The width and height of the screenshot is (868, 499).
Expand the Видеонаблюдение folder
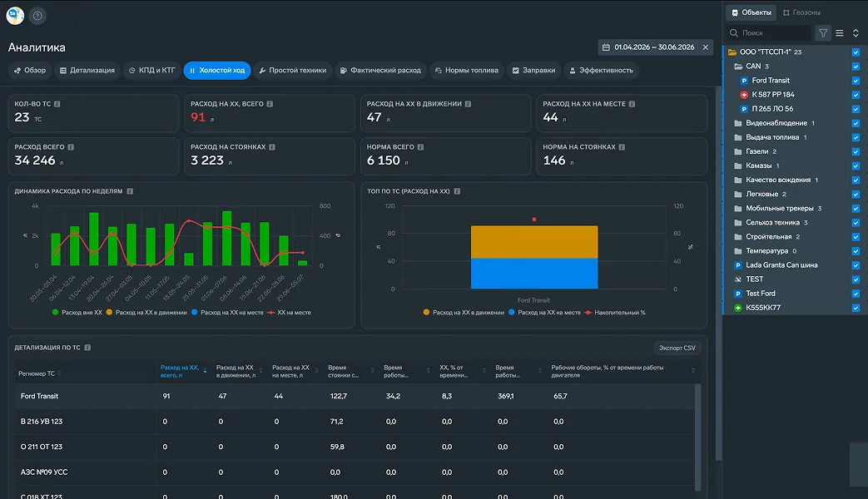coord(738,123)
